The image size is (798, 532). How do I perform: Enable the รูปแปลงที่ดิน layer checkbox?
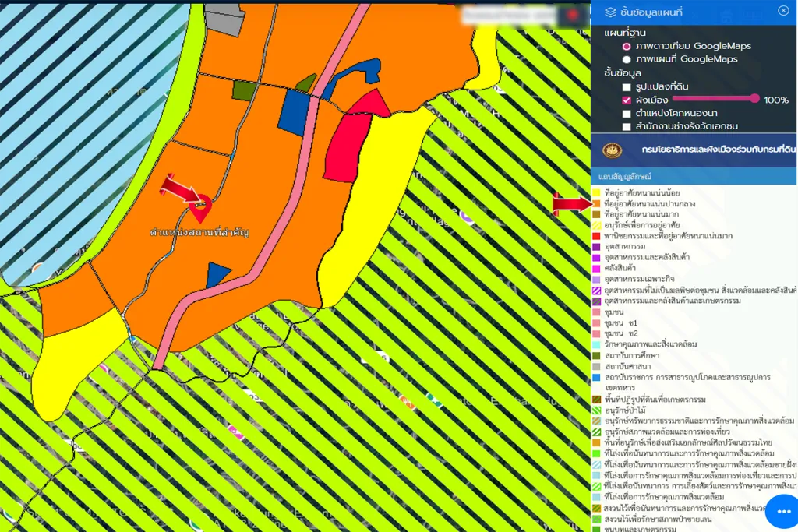click(627, 87)
